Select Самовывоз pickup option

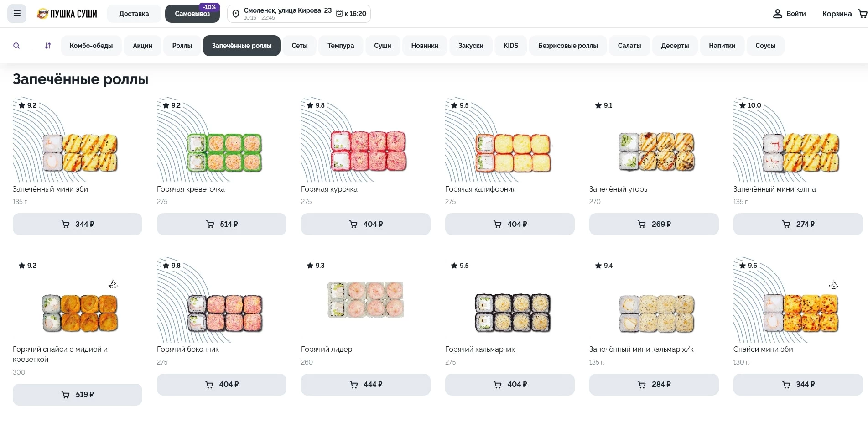point(192,14)
